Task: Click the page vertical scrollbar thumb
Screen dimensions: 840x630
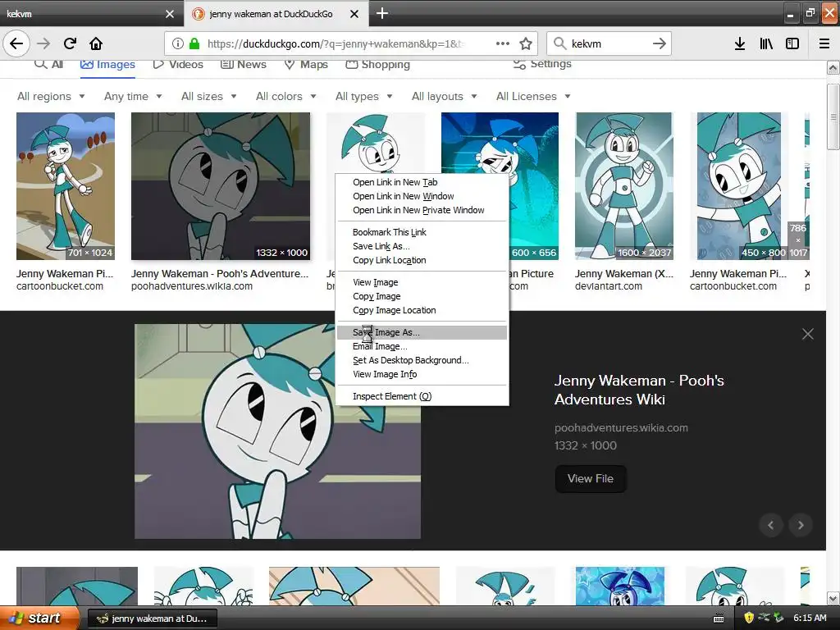Action: point(833,116)
